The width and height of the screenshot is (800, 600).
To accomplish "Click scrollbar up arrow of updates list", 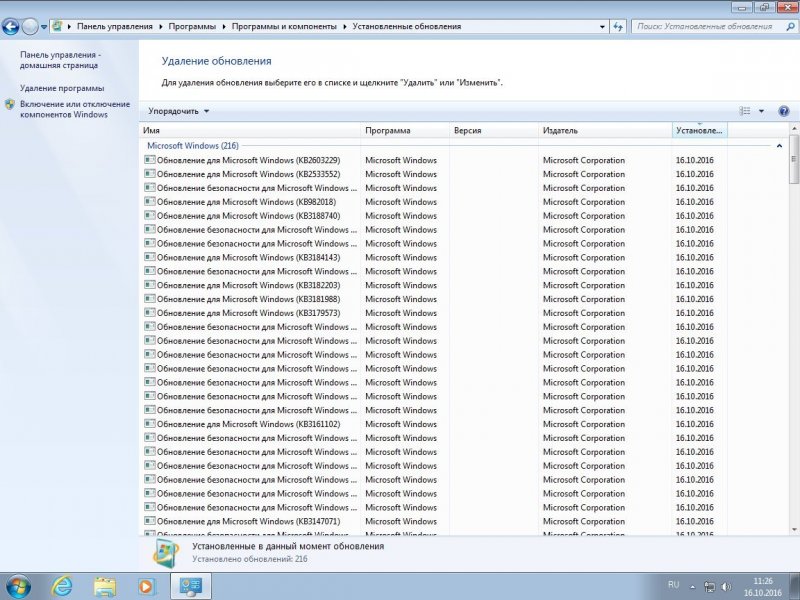I will (x=794, y=128).
